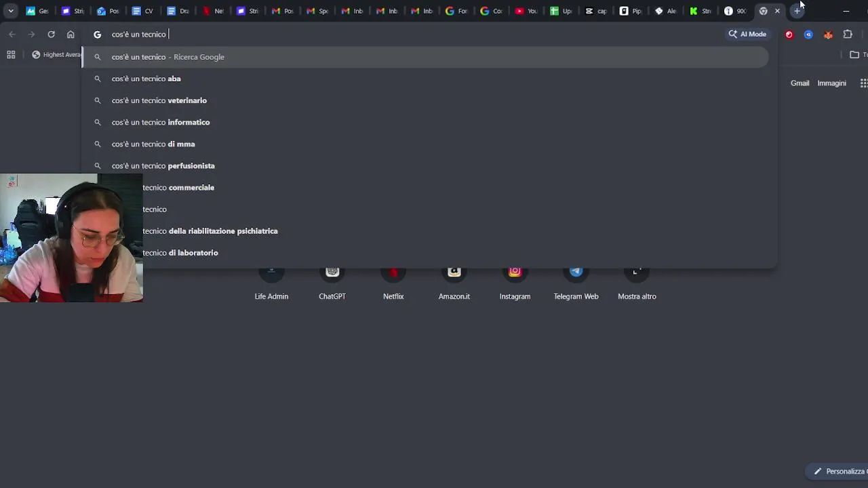This screenshot has width=868, height=488.
Task: Open the Telegram Web shortcut
Action: coord(576,283)
